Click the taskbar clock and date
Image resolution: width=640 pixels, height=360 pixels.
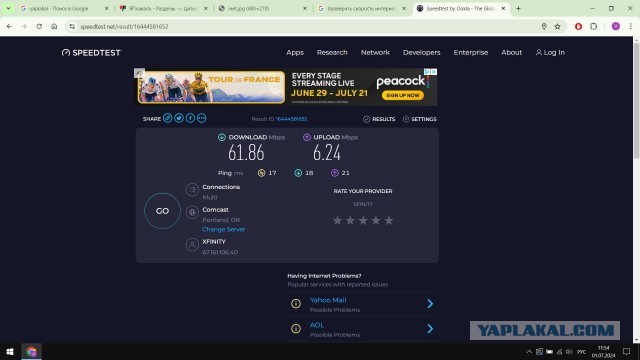tap(603, 352)
